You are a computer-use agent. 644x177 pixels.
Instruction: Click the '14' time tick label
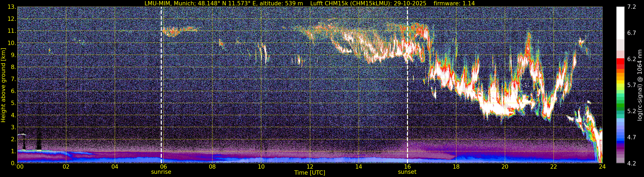pos(358,167)
